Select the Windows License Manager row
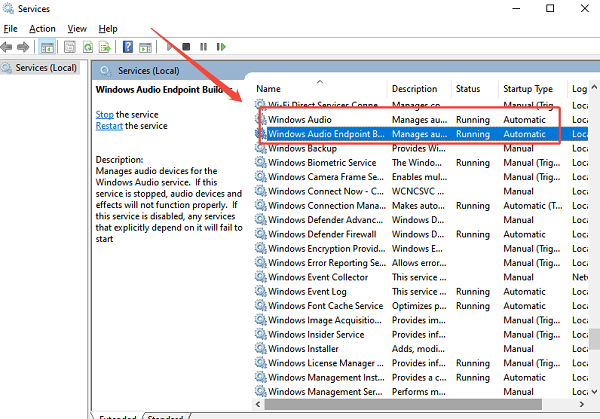600x419 pixels. point(421,363)
